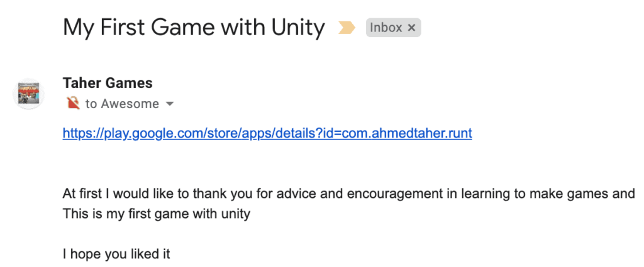Click the line "This is my first game"

click(x=127, y=214)
